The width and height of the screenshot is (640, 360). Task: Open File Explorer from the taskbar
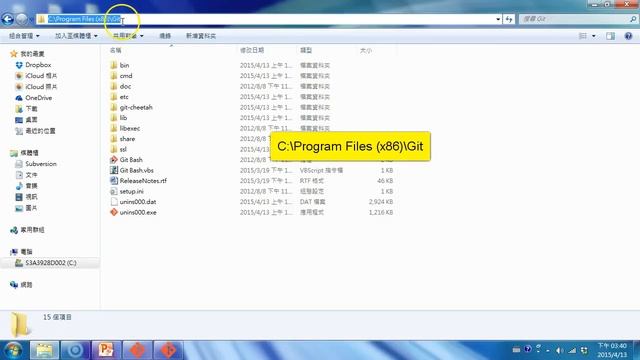pos(44,350)
